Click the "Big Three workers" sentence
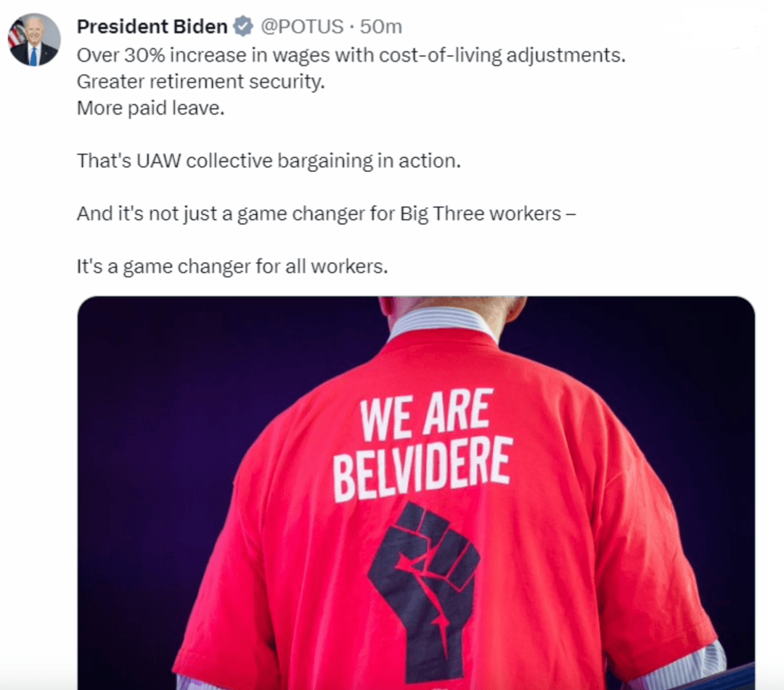 pyautogui.click(x=326, y=214)
